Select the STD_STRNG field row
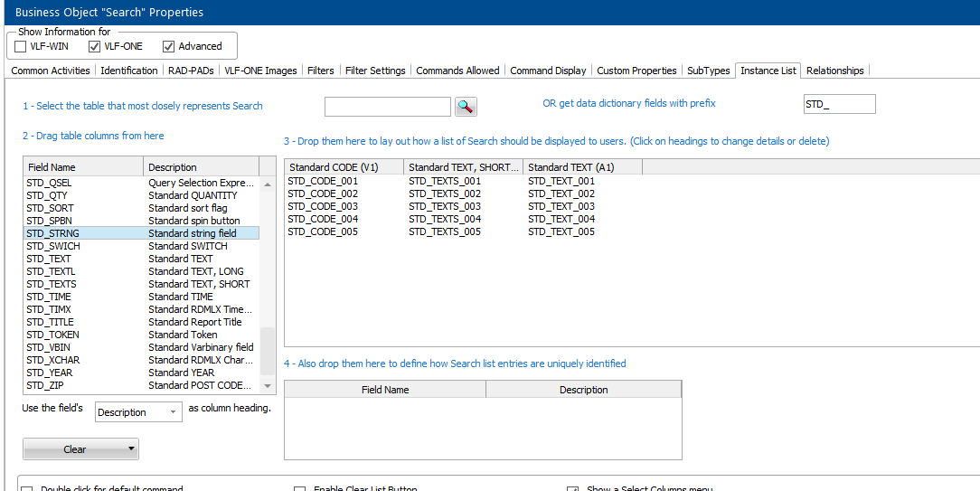Screen dimensions: 980x491 141,233
